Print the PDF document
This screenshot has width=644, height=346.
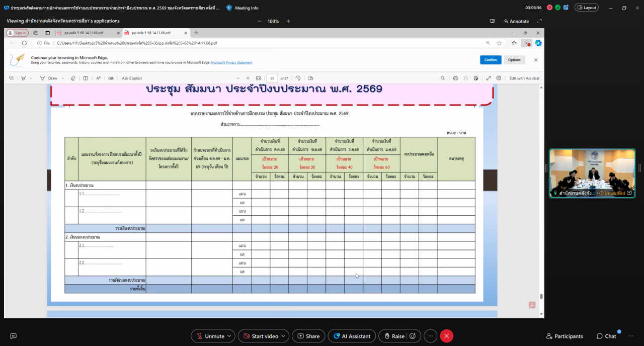pos(455,78)
